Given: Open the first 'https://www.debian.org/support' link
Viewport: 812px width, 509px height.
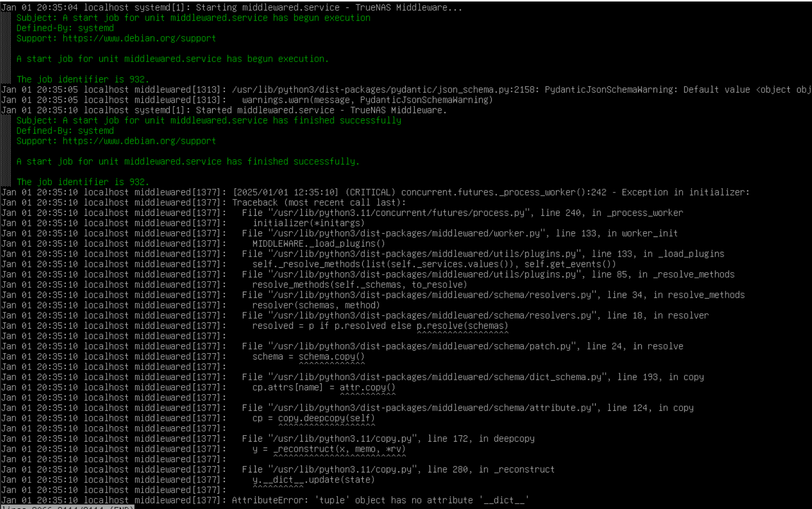Looking at the screenshot, I should coord(139,38).
